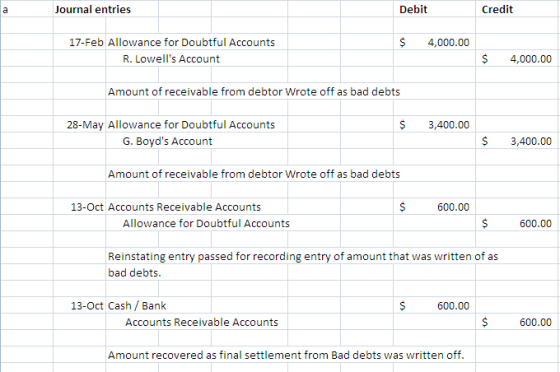Select the "Cash / Bank" cell

click(137, 306)
